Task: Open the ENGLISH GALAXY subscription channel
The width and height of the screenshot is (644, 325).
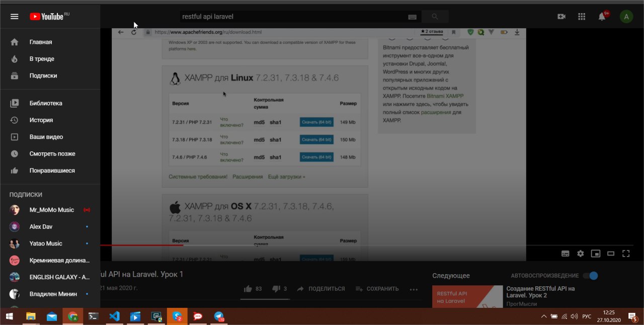Action: click(50, 277)
